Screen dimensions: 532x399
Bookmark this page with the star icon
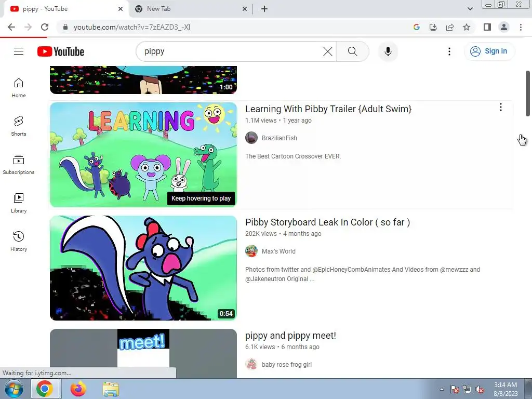467,27
